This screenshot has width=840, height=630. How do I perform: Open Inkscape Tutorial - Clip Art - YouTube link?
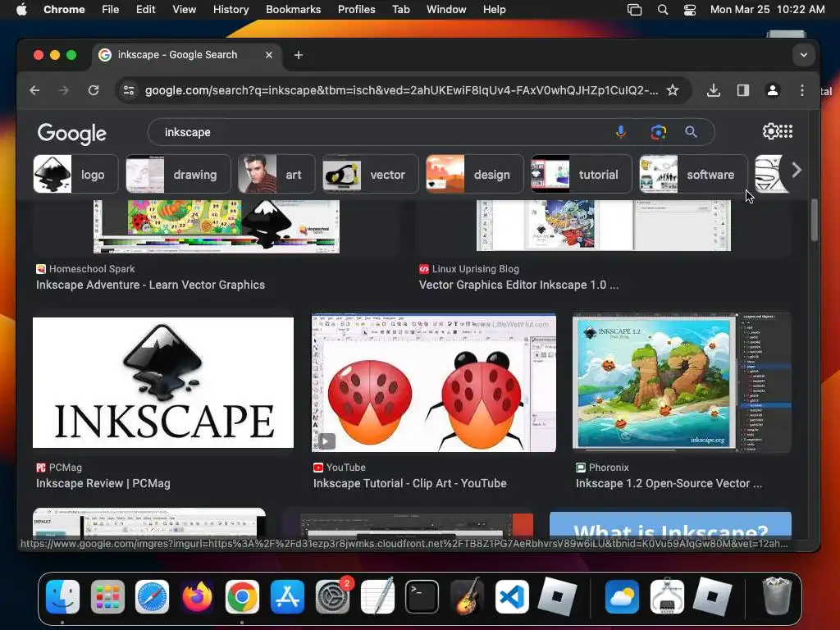coord(410,483)
